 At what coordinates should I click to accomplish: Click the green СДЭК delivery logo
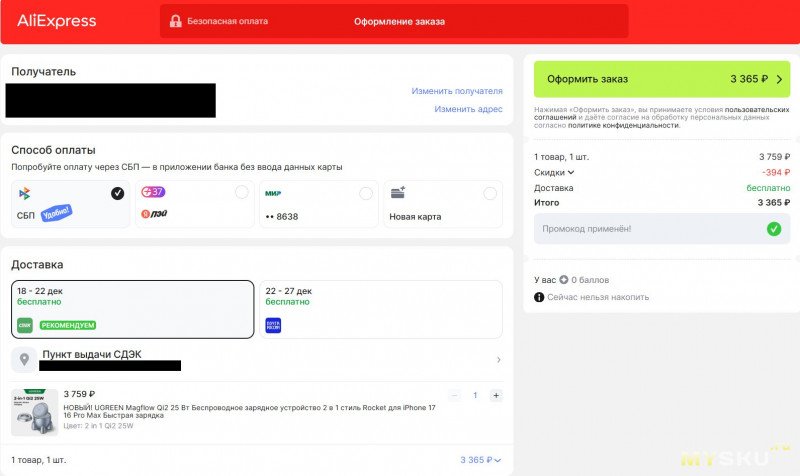25,324
